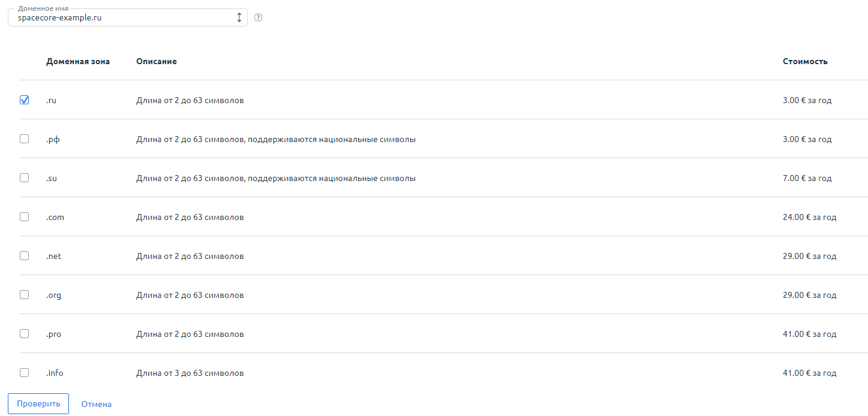Enable the .рф domain zone checkbox
This screenshot has width=868, height=416.
click(24, 139)
